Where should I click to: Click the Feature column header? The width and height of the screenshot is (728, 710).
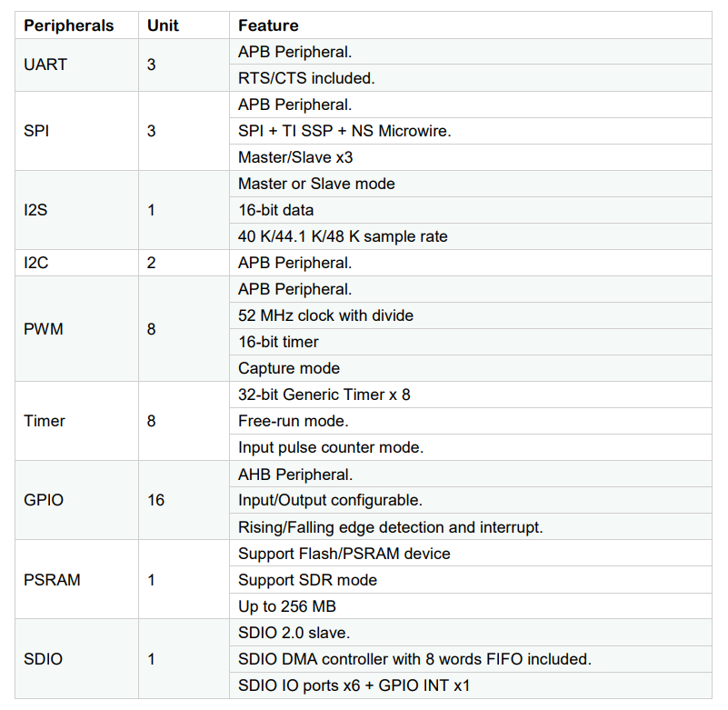click(470, 25)
